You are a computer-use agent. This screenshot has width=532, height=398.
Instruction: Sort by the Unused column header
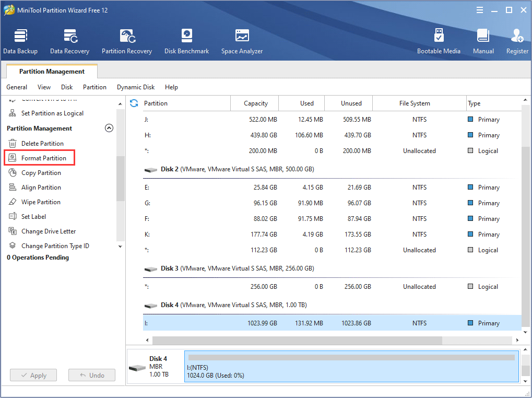tap(348, 103)
